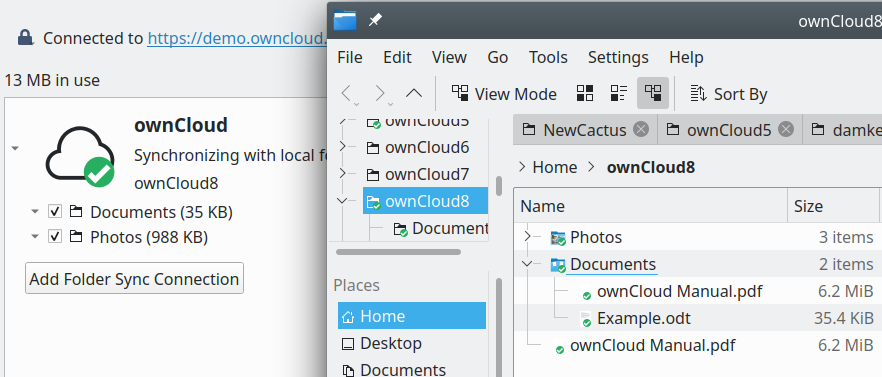Click the Sort By button
Screen dimensions: 882x377
click(728, 94)
